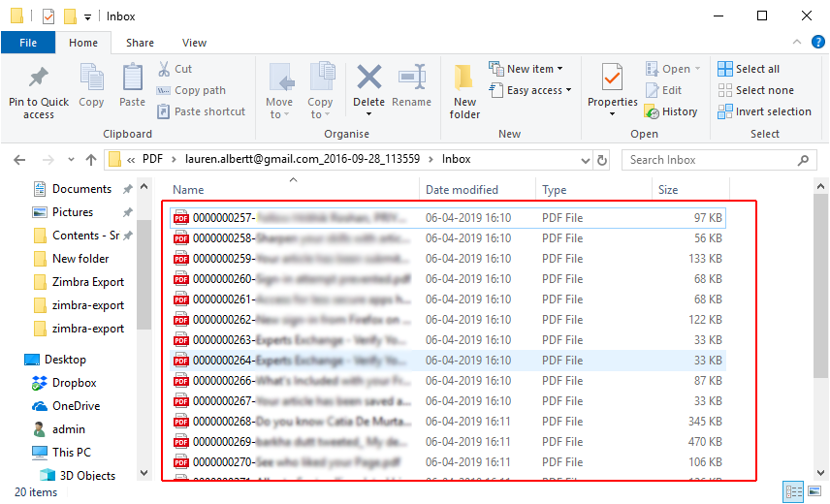Select file 0000000264 in the list
The height and width of the screenshot is (504, 830).
pyautogui.click(x=291, y=361)
